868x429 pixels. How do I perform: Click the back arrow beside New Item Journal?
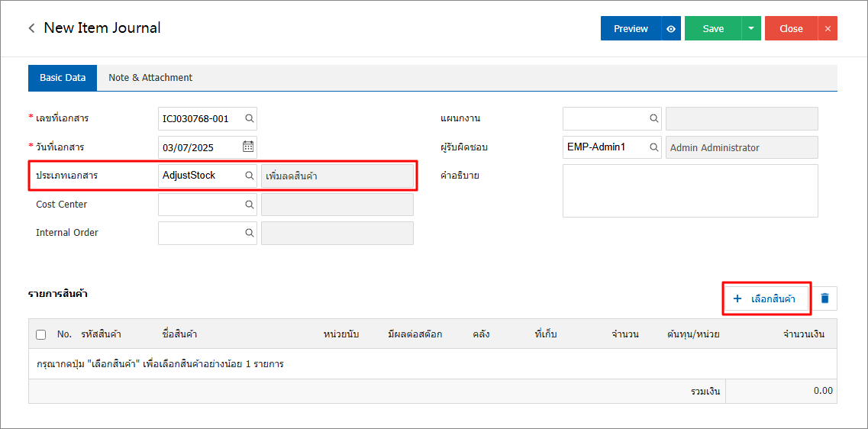click(31, 28)
